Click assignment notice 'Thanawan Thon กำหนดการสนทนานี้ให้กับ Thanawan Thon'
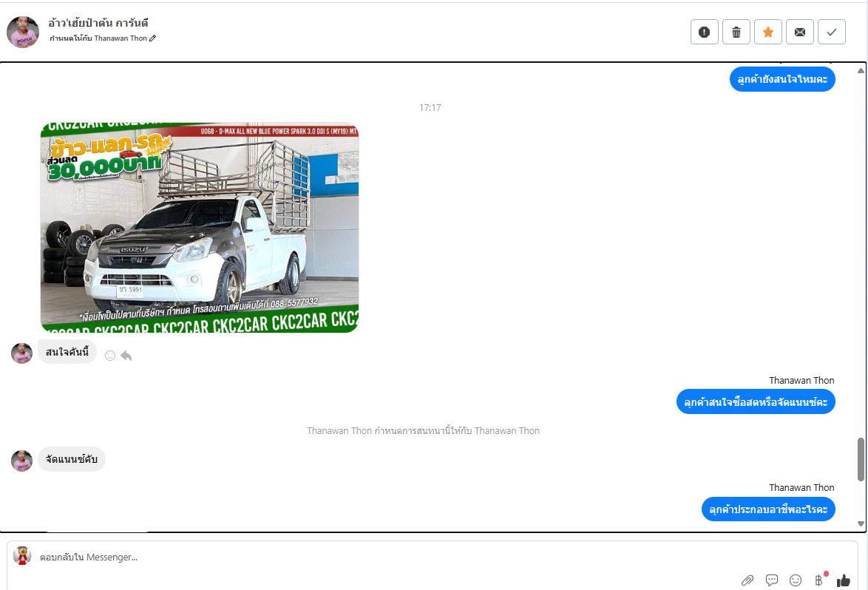Screen dimensions: 868x590 click(423, 430)
